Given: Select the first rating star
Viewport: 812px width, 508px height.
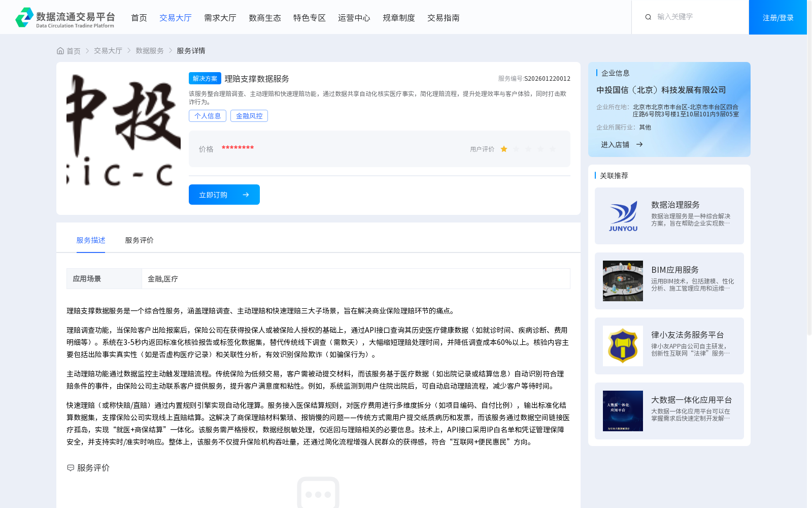Looking at the screenshot, I should pyautogui.click(x=504, y=149).
